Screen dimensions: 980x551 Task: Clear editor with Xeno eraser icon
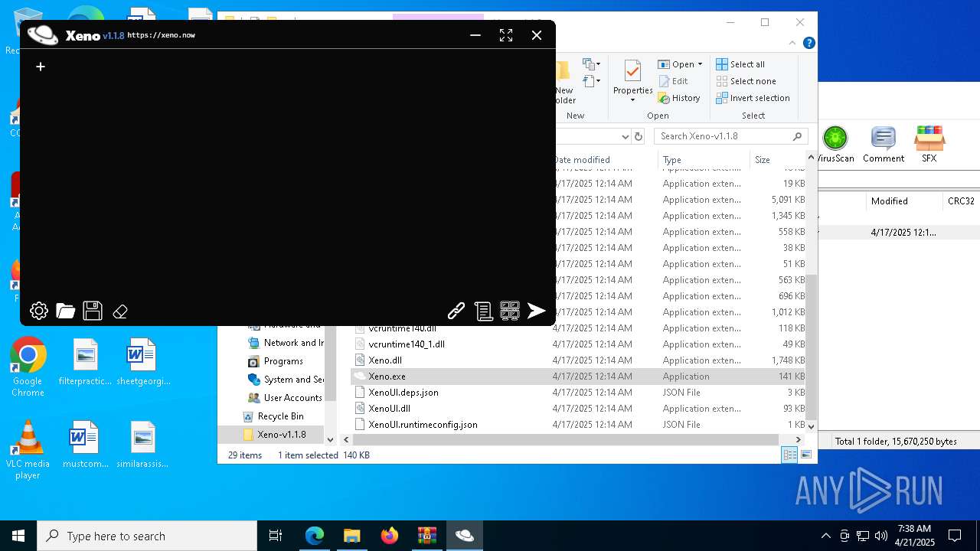pos(120,311)
